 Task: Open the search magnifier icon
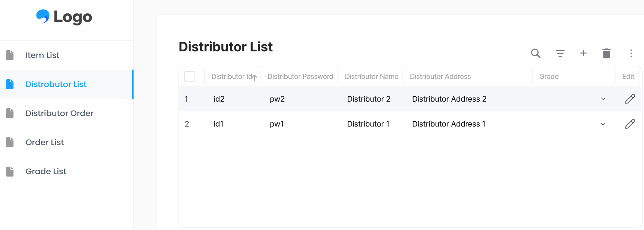point(536,53)
